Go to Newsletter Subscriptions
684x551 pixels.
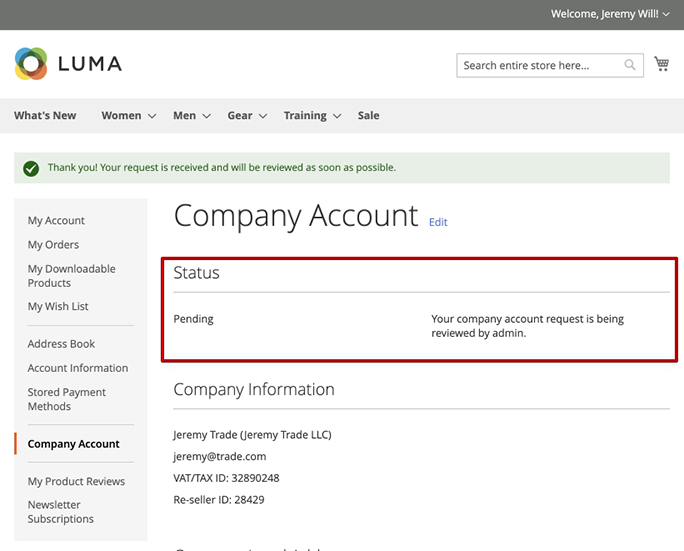[60, 512]
